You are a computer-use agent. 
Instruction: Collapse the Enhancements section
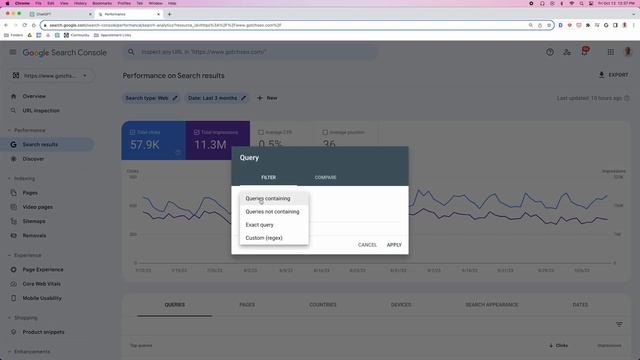(x=29, y=351)
